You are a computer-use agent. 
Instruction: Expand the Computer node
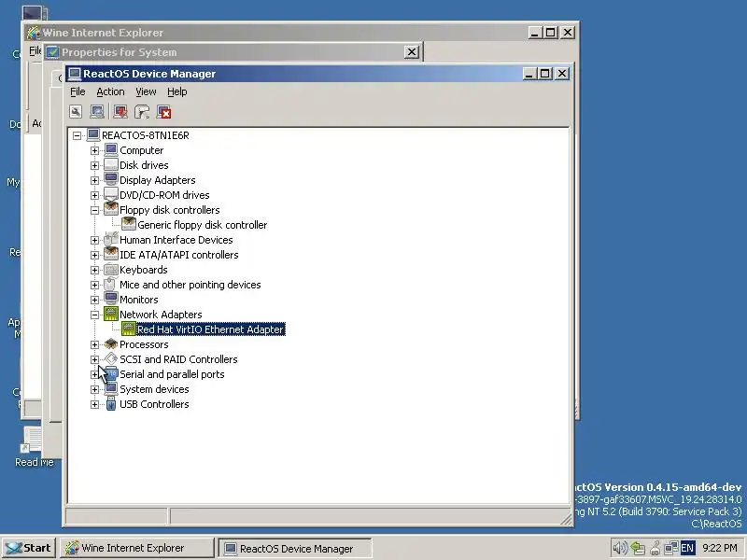point(94,150)
